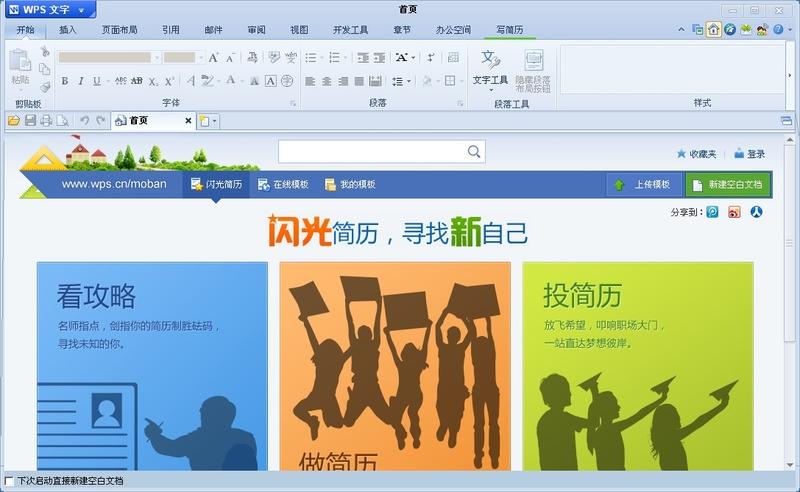Switch to the 插入 ribbon tab
Viewport: 800px width, 492px height.
coord(67,30)
